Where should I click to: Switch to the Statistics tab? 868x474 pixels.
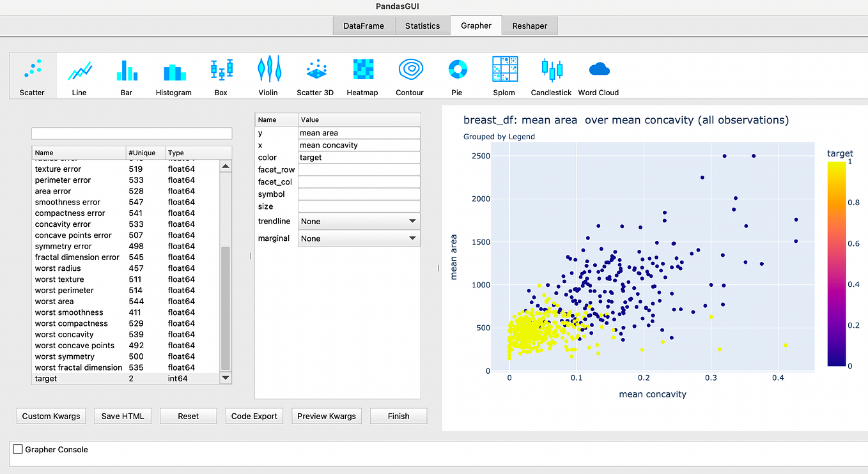422,26
